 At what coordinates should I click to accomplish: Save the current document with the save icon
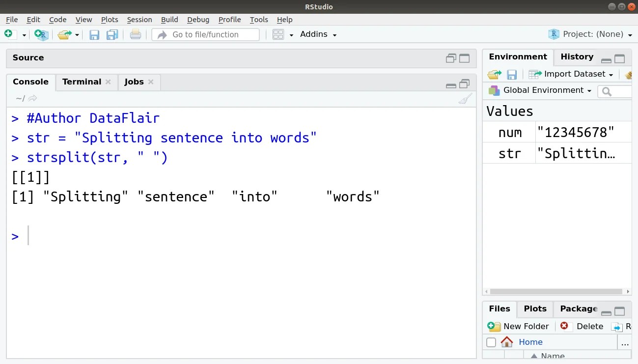94,34
